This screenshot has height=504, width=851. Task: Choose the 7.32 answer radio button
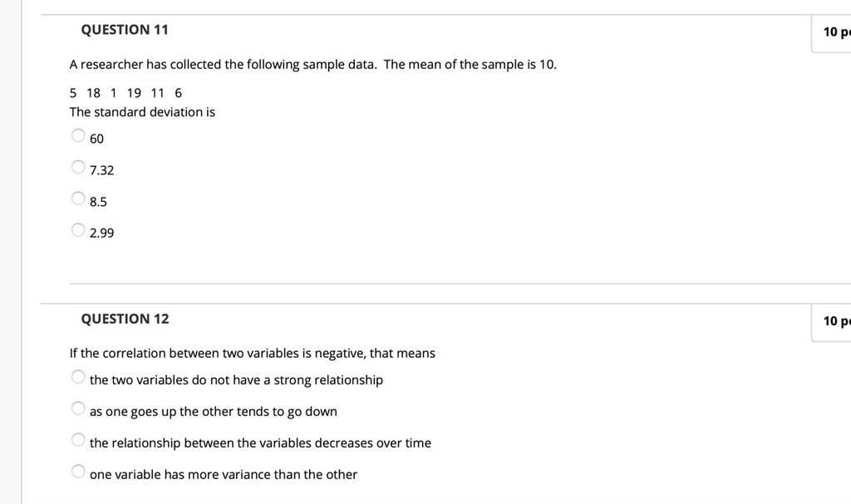coord(78,167)
